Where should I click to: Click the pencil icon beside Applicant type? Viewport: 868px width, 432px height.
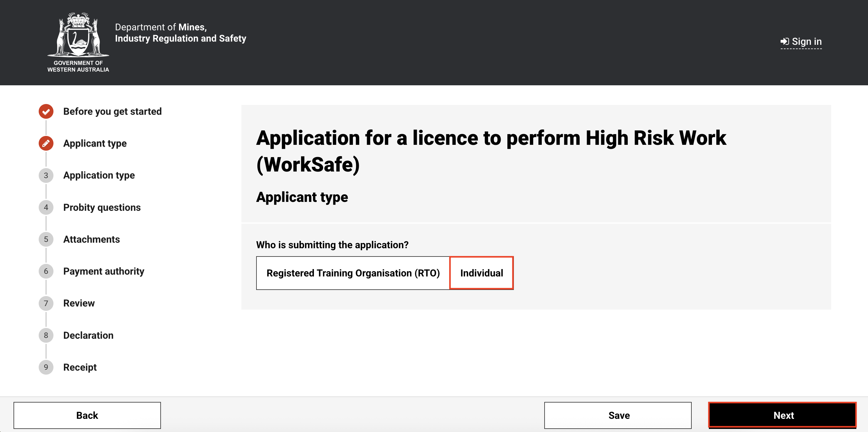coord(46,144)
